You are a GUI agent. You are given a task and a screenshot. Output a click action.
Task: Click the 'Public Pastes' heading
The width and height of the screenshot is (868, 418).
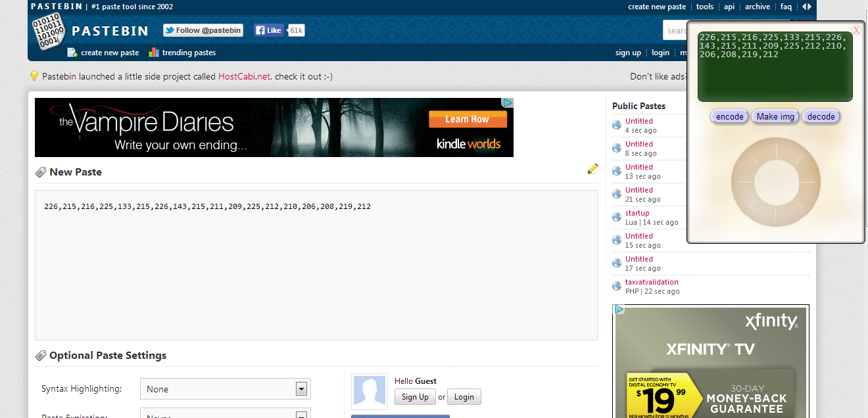(639, 106)
